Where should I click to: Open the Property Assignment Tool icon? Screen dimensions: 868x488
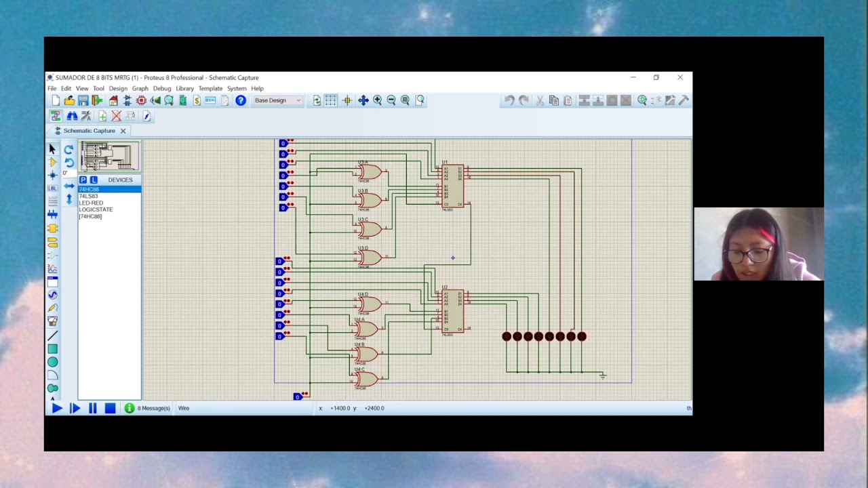86,116
